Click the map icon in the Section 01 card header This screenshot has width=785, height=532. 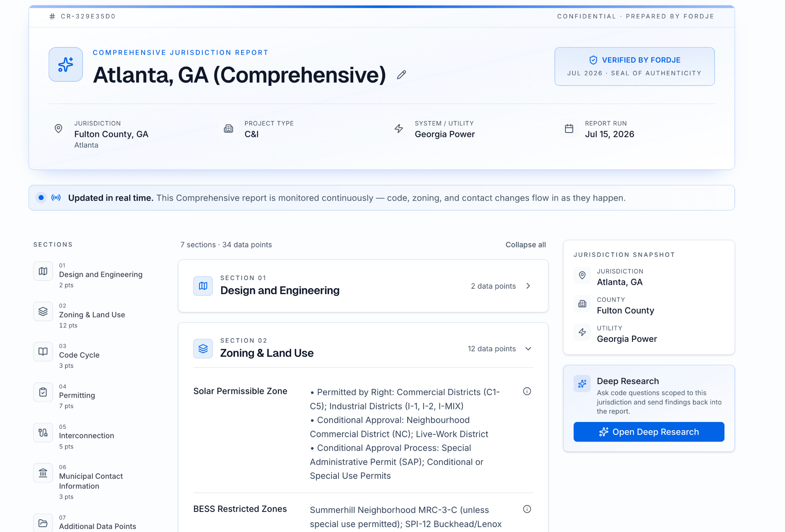click(203, 286)
